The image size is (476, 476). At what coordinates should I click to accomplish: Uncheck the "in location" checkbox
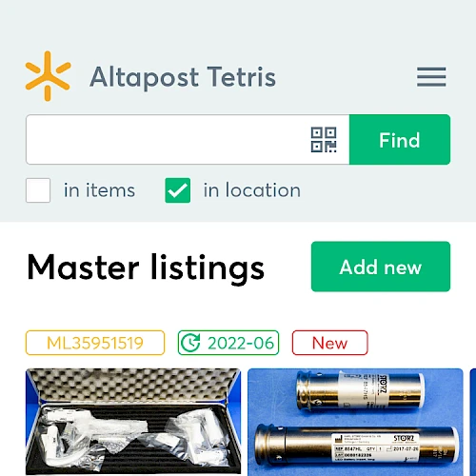(x=178, y=190)
